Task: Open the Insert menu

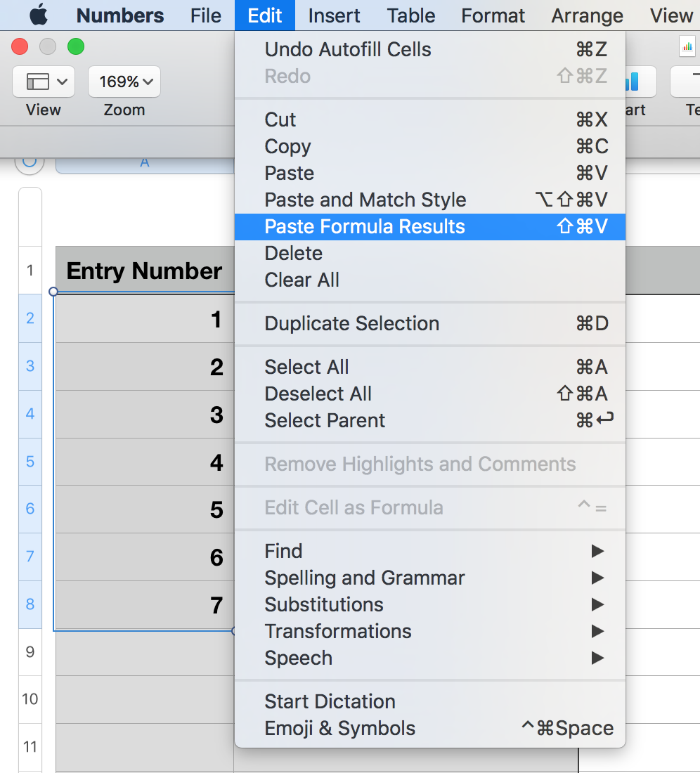Action: coord(335,15)
